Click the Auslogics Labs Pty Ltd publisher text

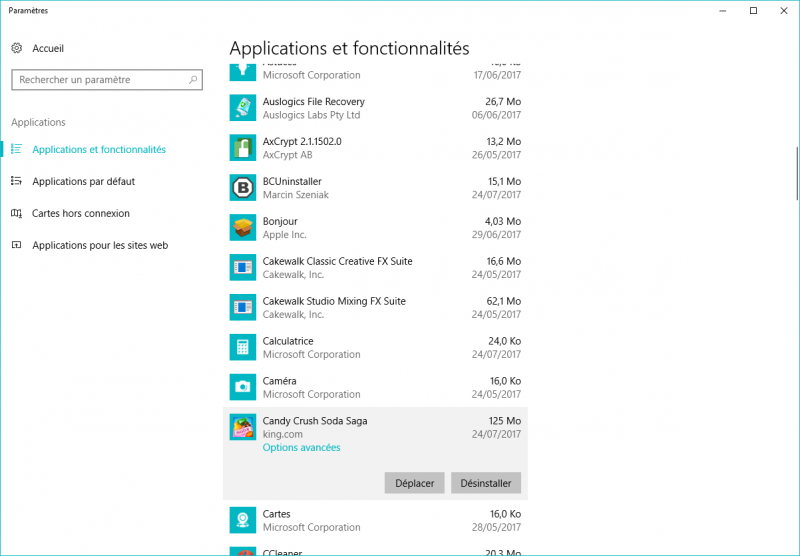tap(312, 115)
